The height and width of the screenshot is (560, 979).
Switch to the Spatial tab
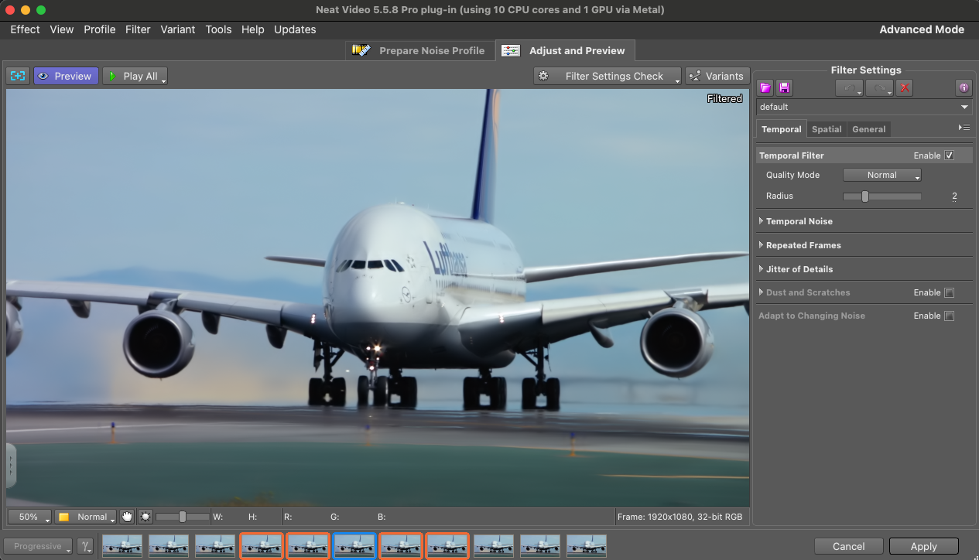point(827,128)
